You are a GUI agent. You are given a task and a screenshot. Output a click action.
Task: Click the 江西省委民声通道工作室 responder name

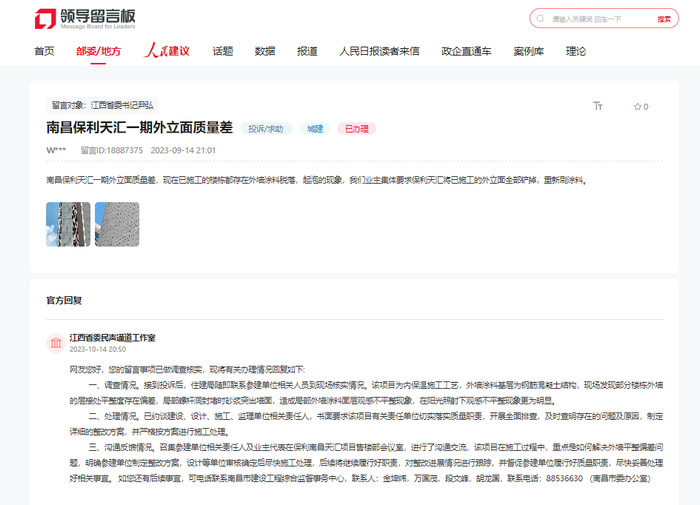pyautogui.click(x=112, y=338)
